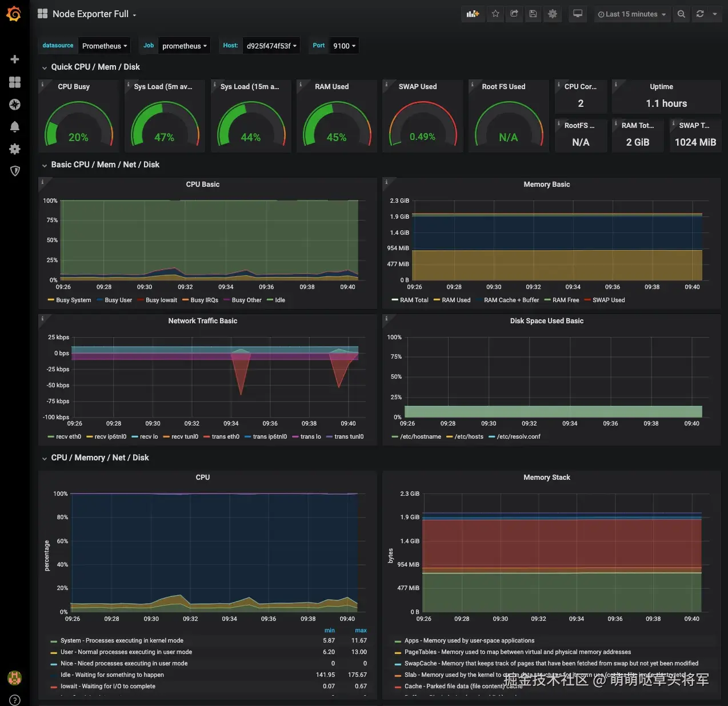Toggle recv eth0 series in network legend

point(68,437)
